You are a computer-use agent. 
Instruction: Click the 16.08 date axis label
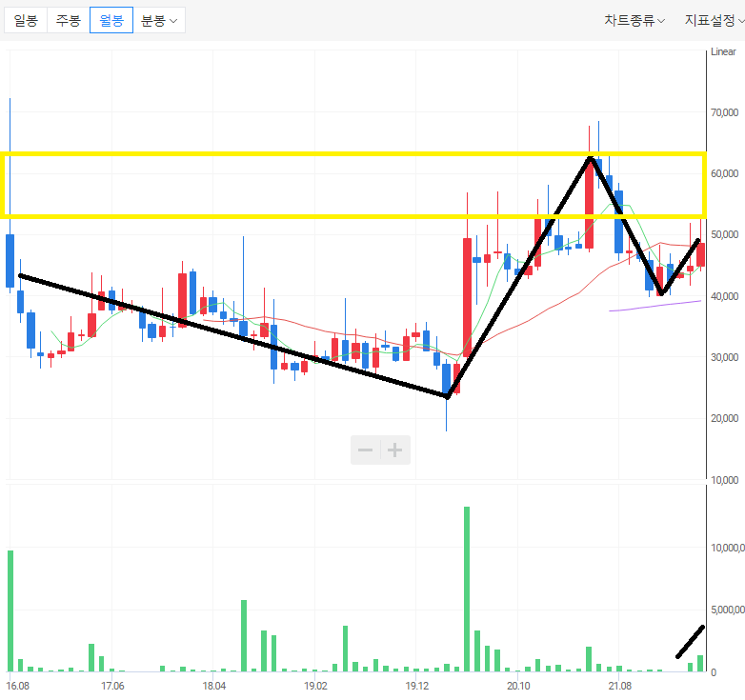pyautogui.click(x=17, y=686)
